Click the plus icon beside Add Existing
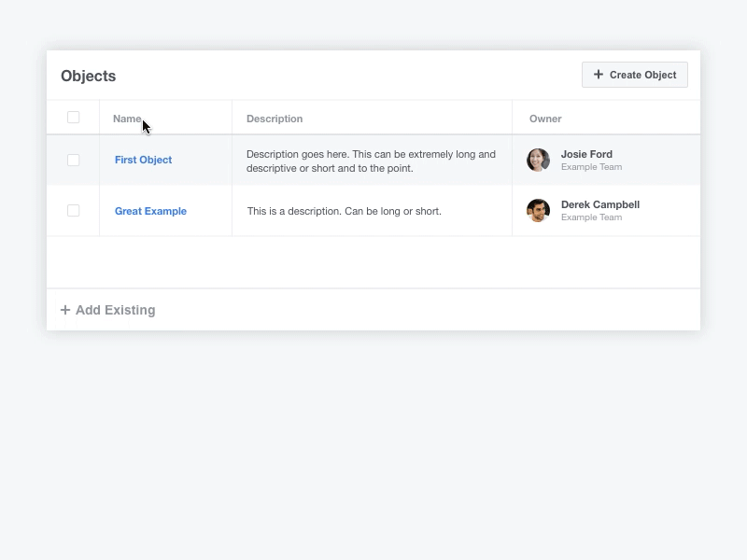Screen dimensions: 747x560 65,310
